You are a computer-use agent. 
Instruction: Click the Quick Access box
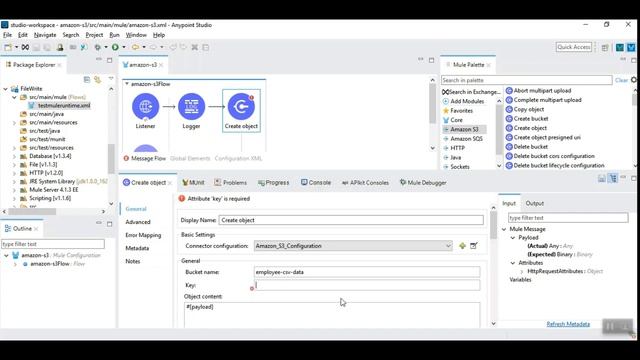(x=574, y=47)
